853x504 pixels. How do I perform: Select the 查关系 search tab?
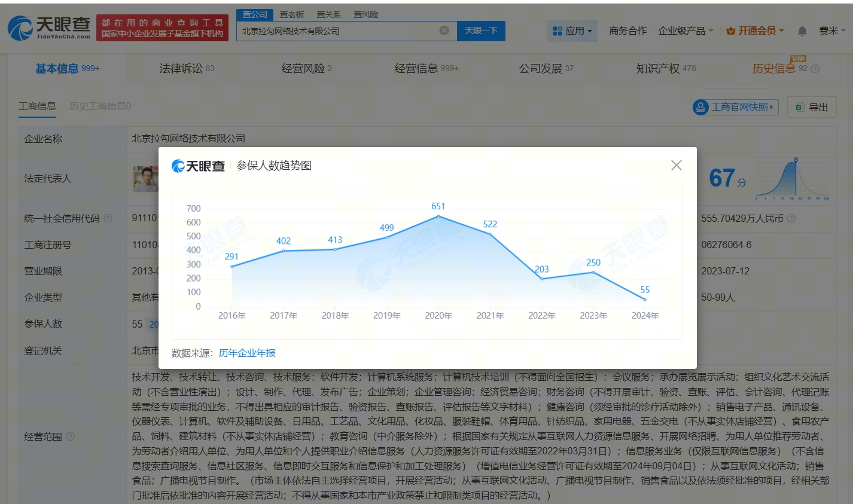click(x=328, y=14)
